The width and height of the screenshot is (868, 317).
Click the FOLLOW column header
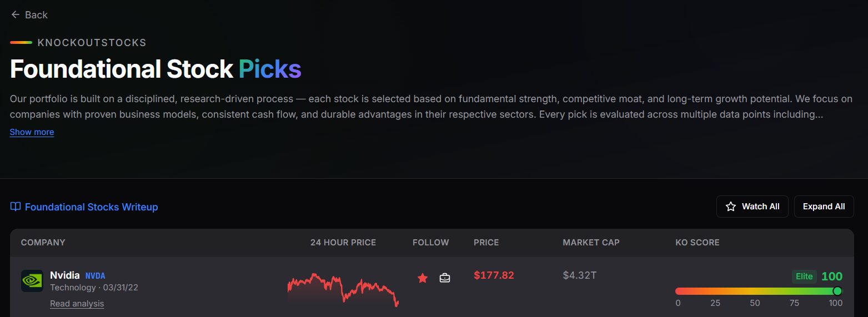[430, 243]
